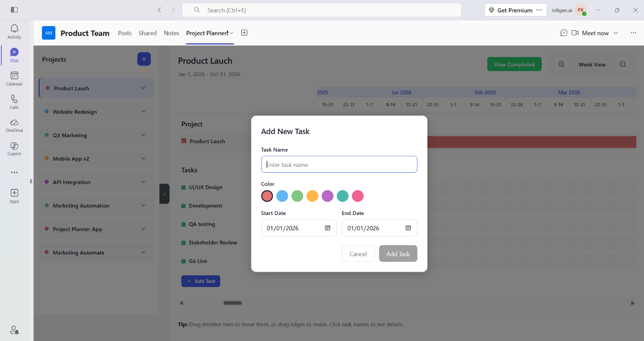
Task: Click the End Date input field
Action: coord(380,228)
